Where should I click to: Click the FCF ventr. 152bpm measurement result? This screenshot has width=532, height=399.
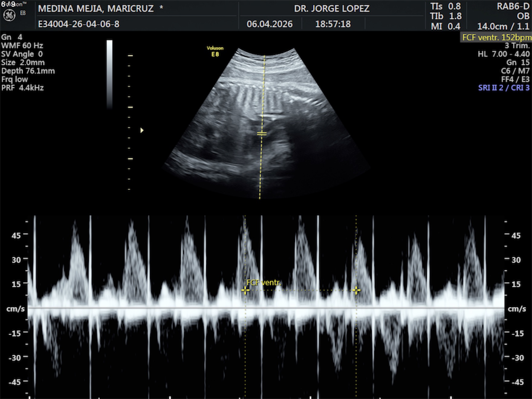point(496,37)
